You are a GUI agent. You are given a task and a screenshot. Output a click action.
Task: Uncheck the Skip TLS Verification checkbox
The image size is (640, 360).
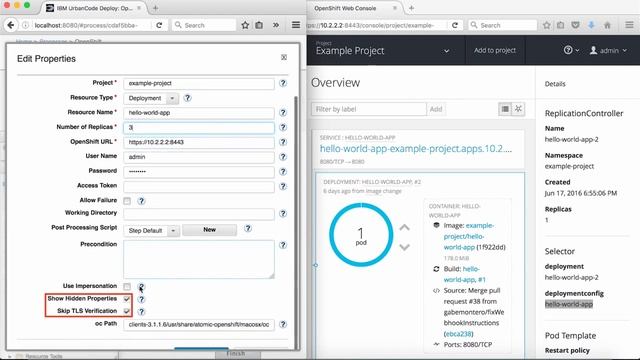point(127,311)
